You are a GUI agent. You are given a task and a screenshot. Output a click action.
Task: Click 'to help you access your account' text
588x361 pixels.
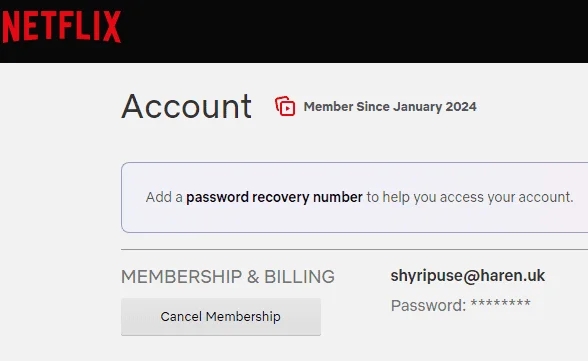pyautogui.click(x=470, y=197)
